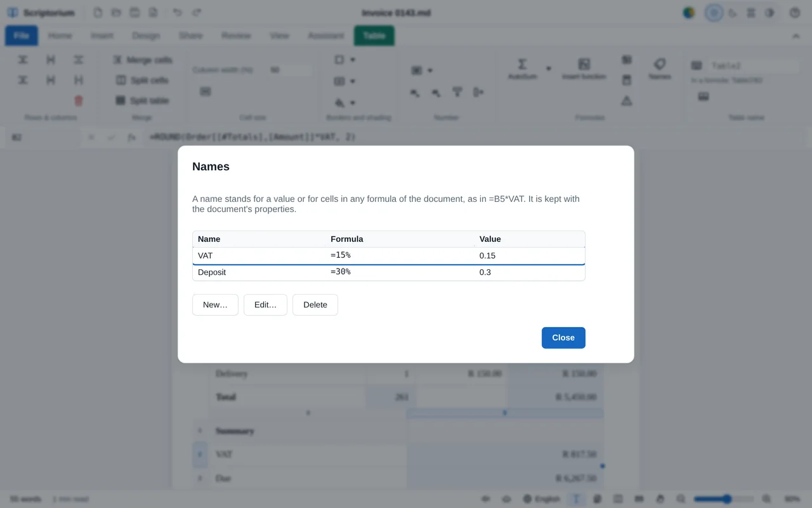Click the Insert function icon
This screenshot has width=812, height=508.
584,64
